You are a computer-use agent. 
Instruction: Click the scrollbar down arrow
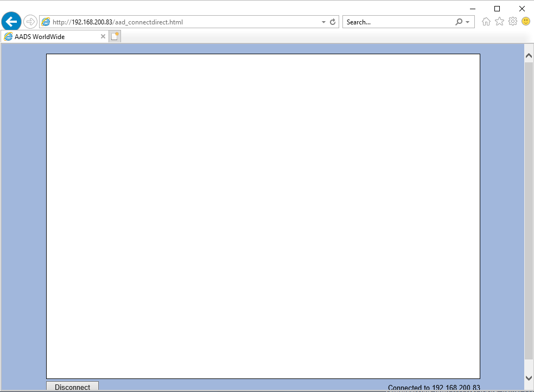click(x=529, y=378)
